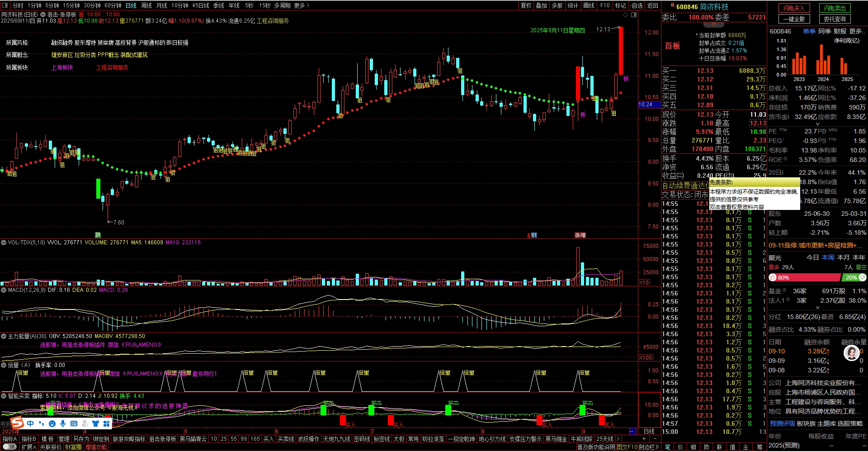Screen dimensions: 868x452
Task: Click the Sogou input method logo icon
Action: coord(17,423)
